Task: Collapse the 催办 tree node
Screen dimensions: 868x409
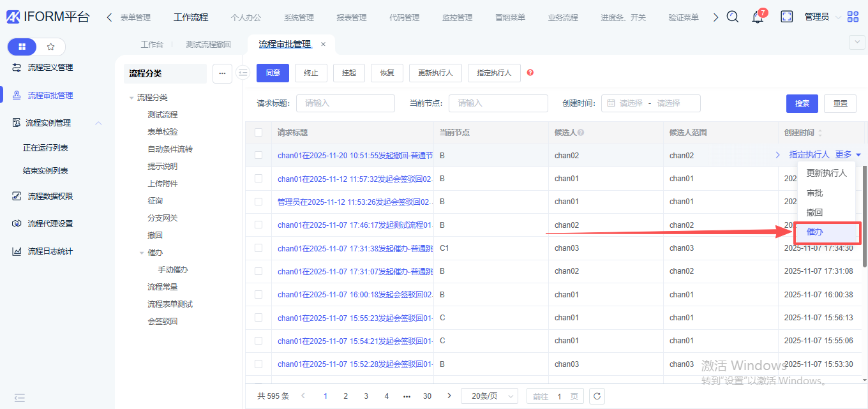Action: [142, 253]
